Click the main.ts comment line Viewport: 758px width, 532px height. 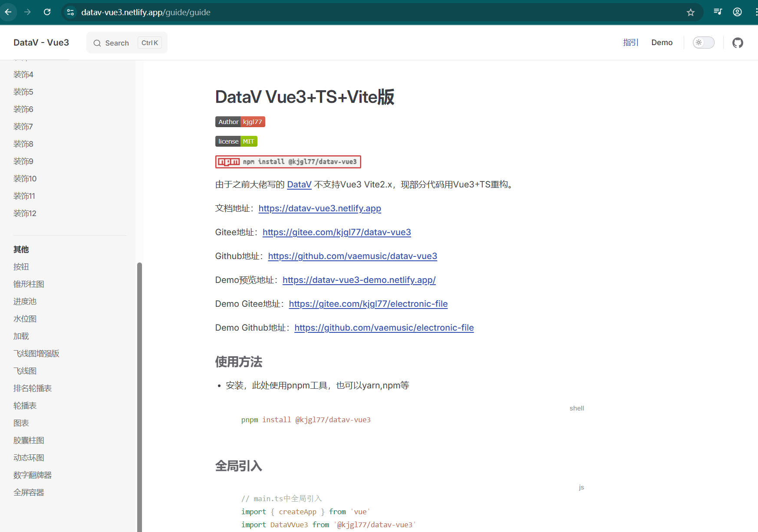[x=282, y=499]
